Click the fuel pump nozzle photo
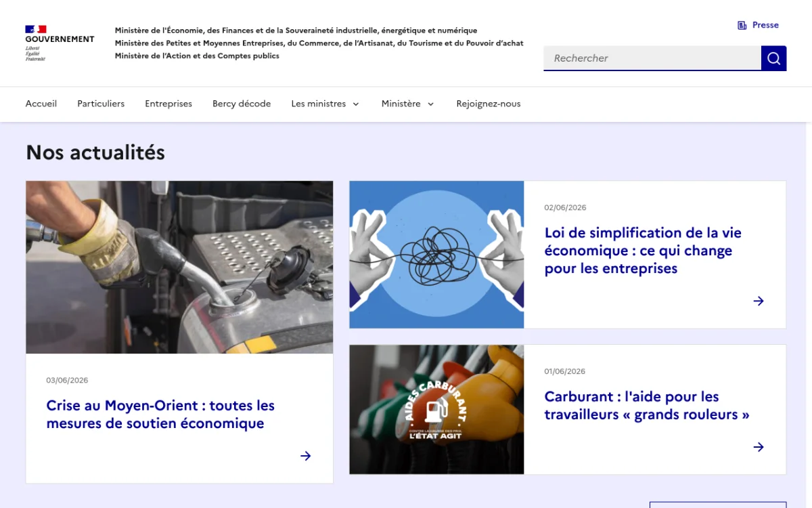The image size is (812, 508). pos(179,267)
